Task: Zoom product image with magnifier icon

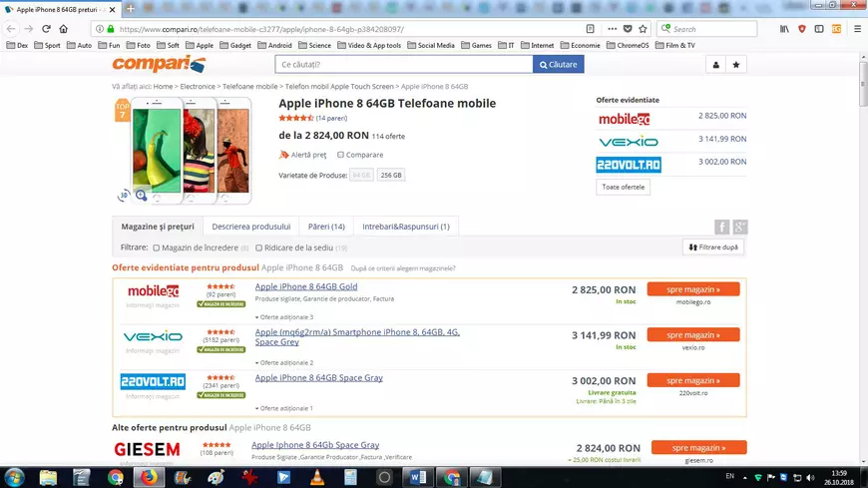Action: tap(141, 195)
